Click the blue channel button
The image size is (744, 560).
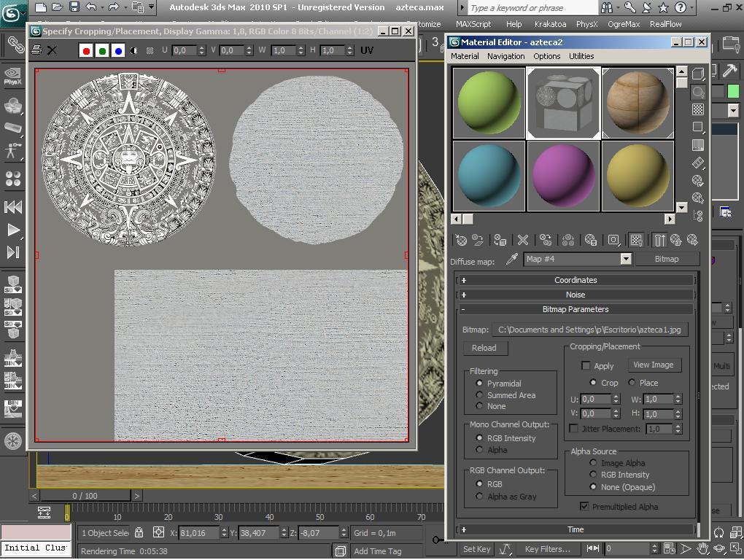click(x=118, y=50)
